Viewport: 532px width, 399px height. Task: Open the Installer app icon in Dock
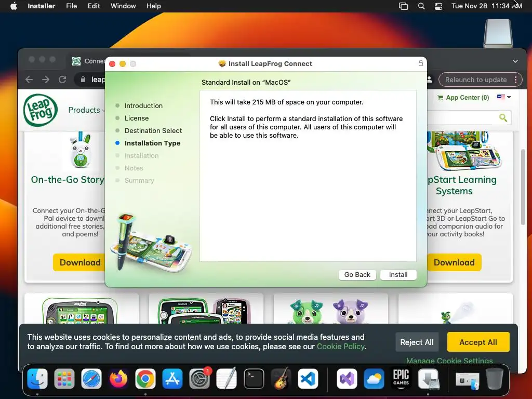429,379
